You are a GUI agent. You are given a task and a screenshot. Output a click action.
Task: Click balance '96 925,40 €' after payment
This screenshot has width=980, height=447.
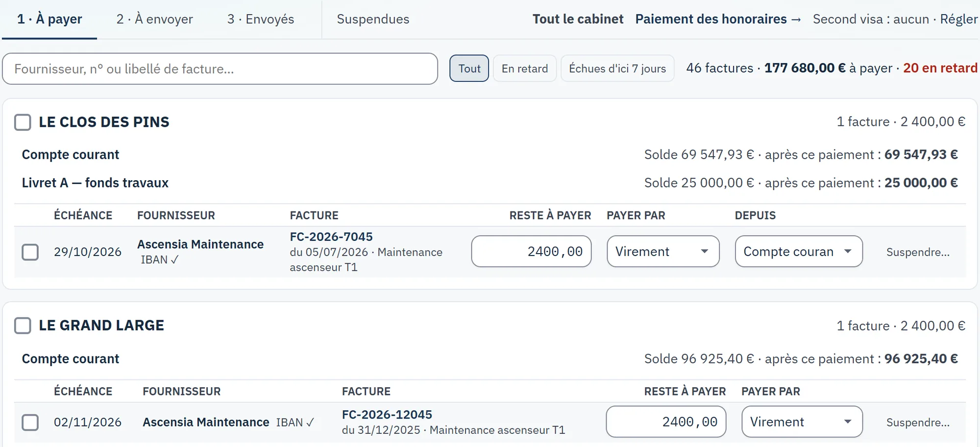[921, 359]
